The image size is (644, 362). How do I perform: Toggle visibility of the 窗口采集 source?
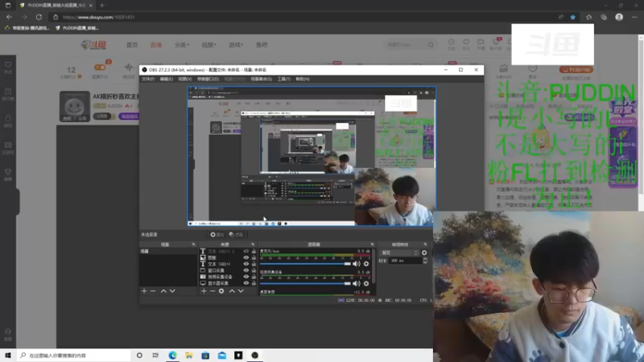[x=246, y=270]
